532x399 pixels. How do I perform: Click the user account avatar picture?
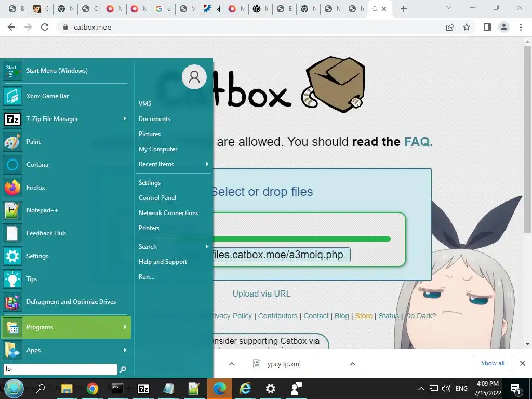click(194, 77)
